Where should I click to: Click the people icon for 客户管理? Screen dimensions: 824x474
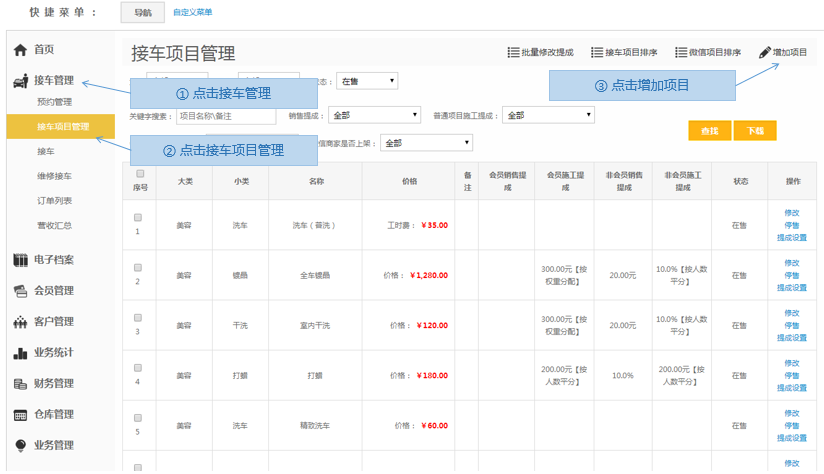20,322
